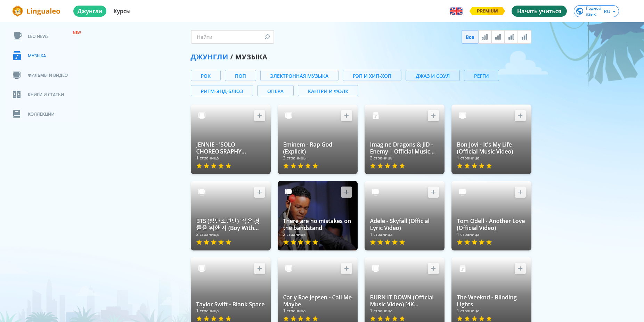Screen dimensions: 644x322
Task: Click the UK flag language icon
Action: [456, 11]
